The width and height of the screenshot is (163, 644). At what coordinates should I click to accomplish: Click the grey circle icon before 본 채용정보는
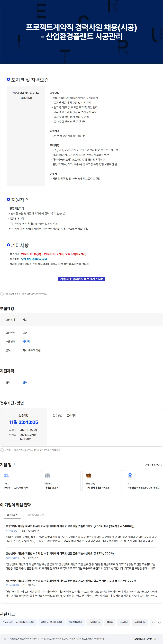[5, 639]
